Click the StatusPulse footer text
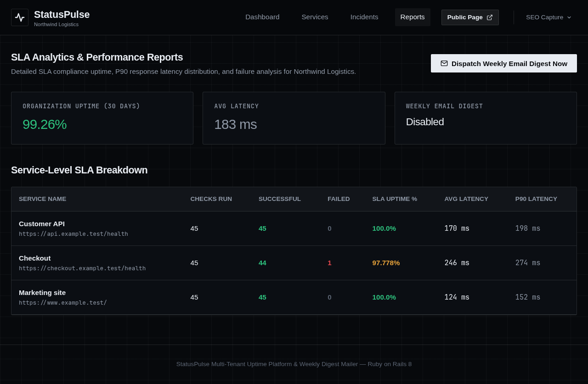The image size is (588, 384). 294,364
